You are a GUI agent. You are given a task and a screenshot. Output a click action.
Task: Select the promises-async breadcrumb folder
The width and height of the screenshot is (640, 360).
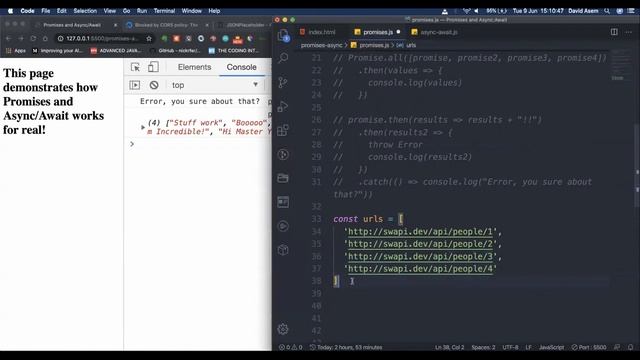321,45
